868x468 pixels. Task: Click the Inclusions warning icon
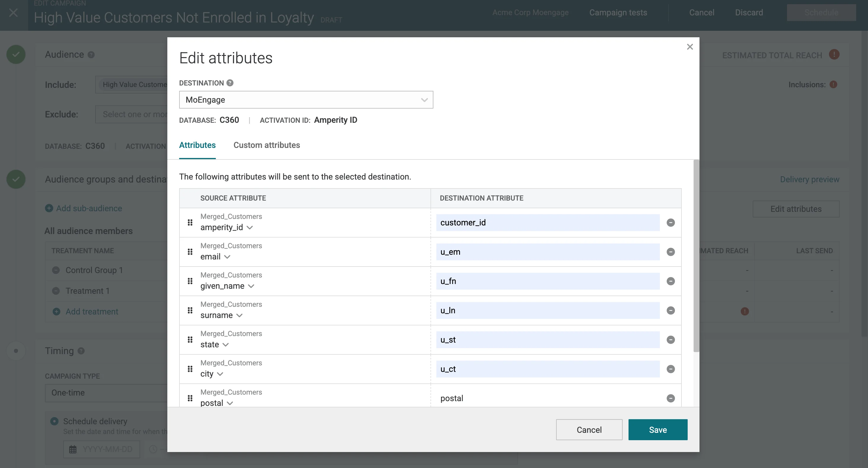click(x=833, y=85)
